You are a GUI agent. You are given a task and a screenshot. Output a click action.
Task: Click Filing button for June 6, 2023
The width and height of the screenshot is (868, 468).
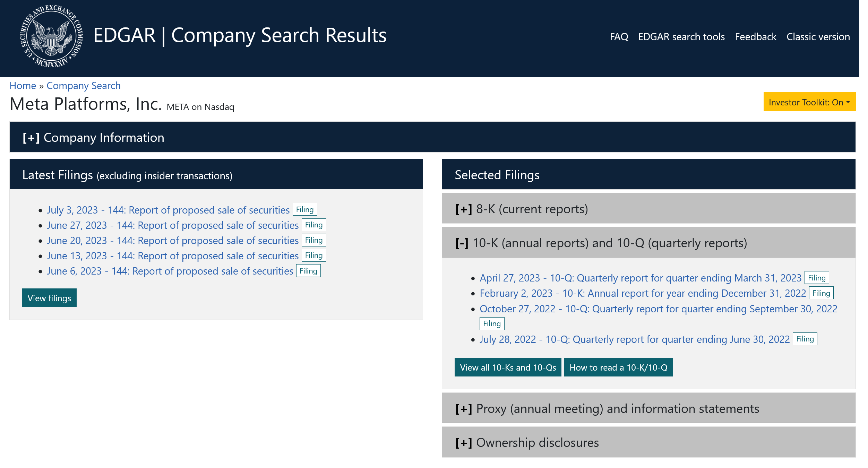[x=308, y=271]
